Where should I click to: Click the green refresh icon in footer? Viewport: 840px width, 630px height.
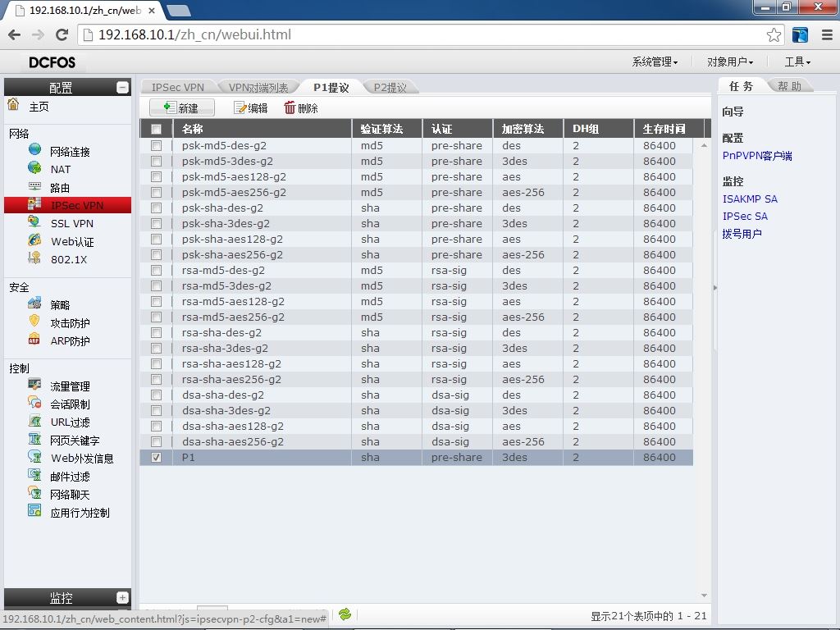[345, 614]
